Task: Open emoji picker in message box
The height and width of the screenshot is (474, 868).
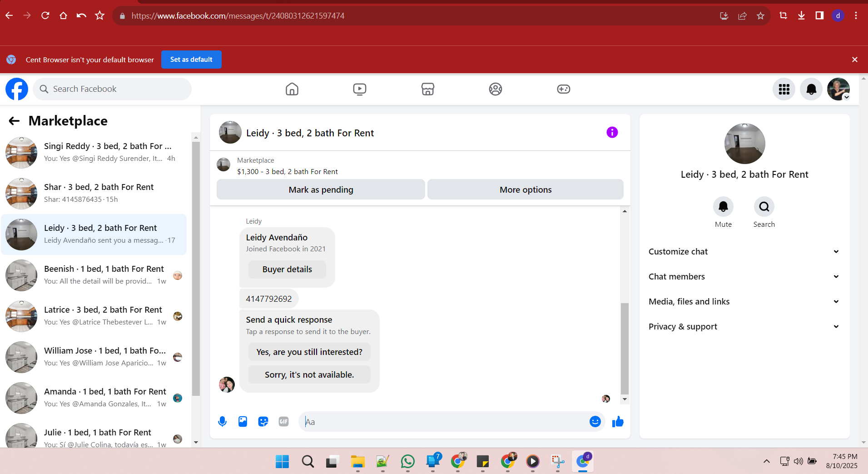Action: tap(595, 422)
